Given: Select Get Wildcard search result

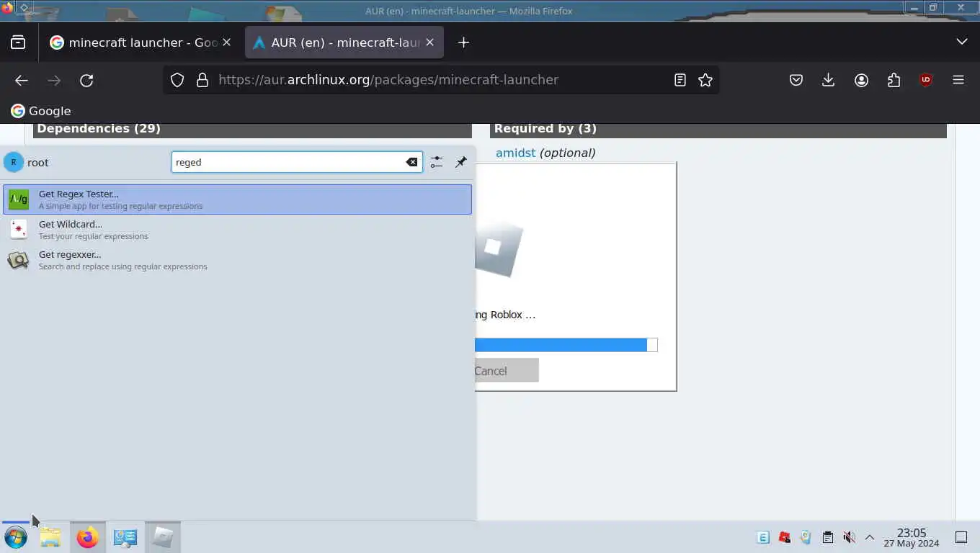Looking at the screenshot, I should pos(237,230).
